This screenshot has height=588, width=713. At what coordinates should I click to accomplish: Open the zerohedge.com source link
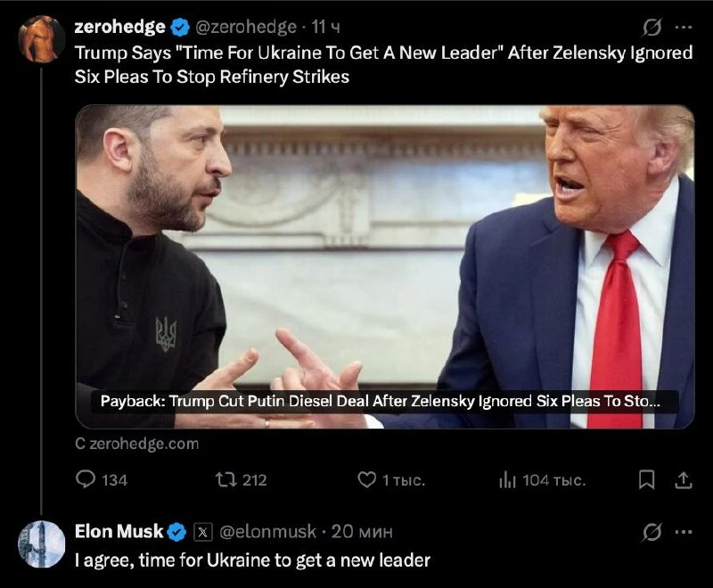[x=137, y=444]
